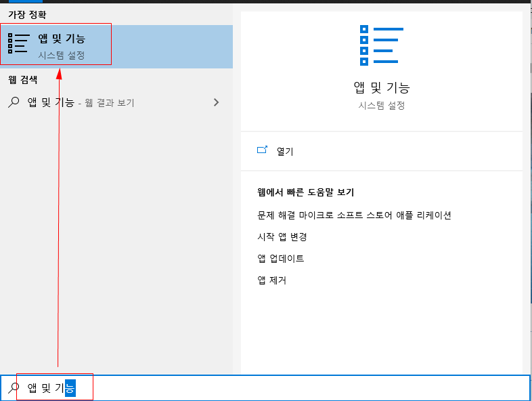
Task: Click the 가장 정확 section header
Action: pyautogui.click(x=27, y=15)
